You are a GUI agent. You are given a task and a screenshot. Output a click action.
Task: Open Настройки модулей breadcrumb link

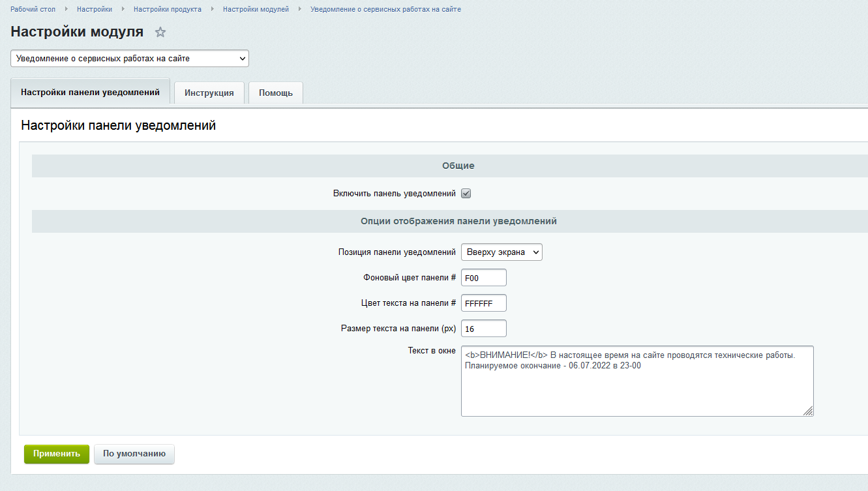coord(256,9)
